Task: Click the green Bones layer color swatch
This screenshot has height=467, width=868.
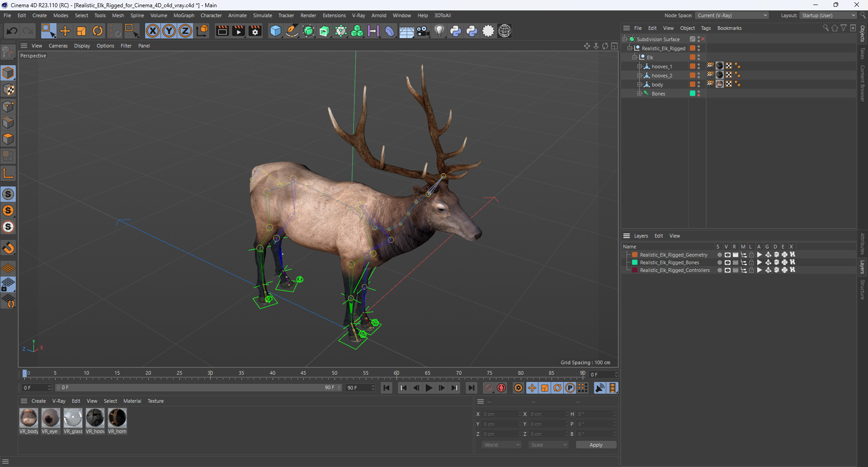Action: click(x=635, y=262)
